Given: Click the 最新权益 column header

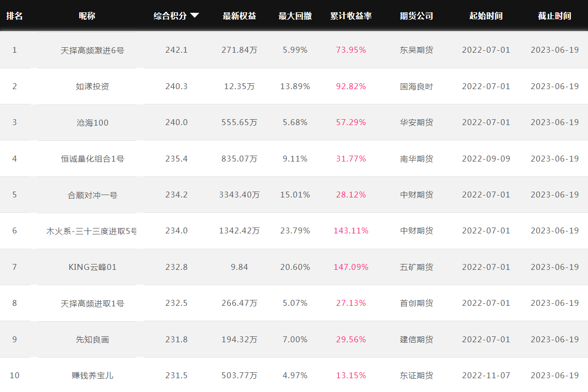Looking at the screenshot, I should 239,16.
